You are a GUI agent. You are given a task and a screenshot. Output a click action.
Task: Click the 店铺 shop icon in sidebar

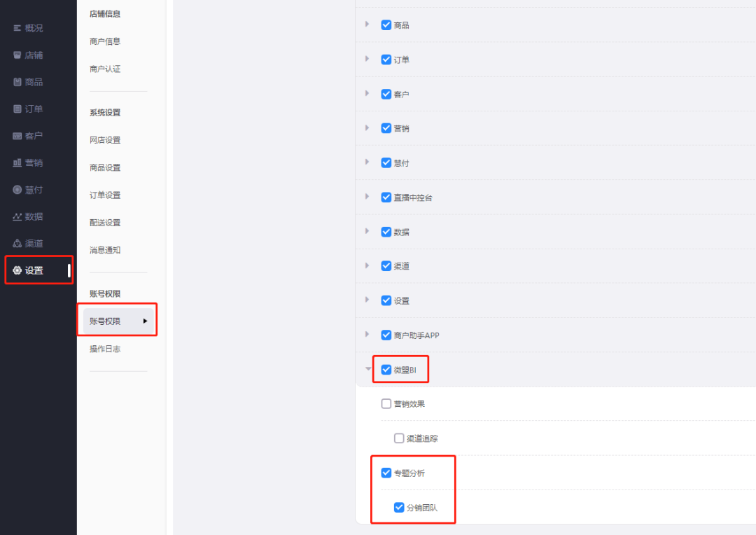click(x=17, y=55)
